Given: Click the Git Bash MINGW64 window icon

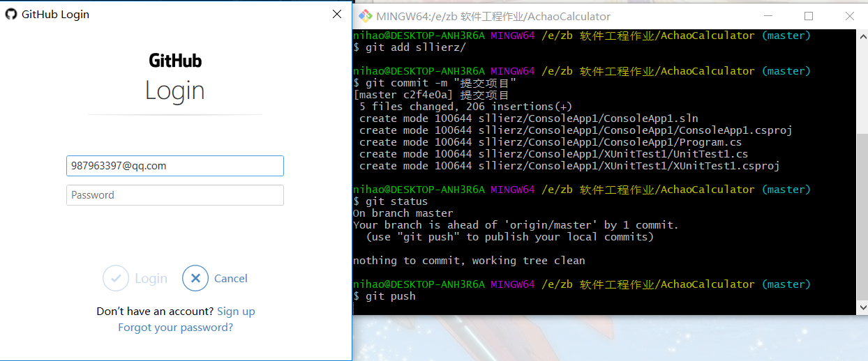Looking at the screenshot, I should [x=365, y=16].
